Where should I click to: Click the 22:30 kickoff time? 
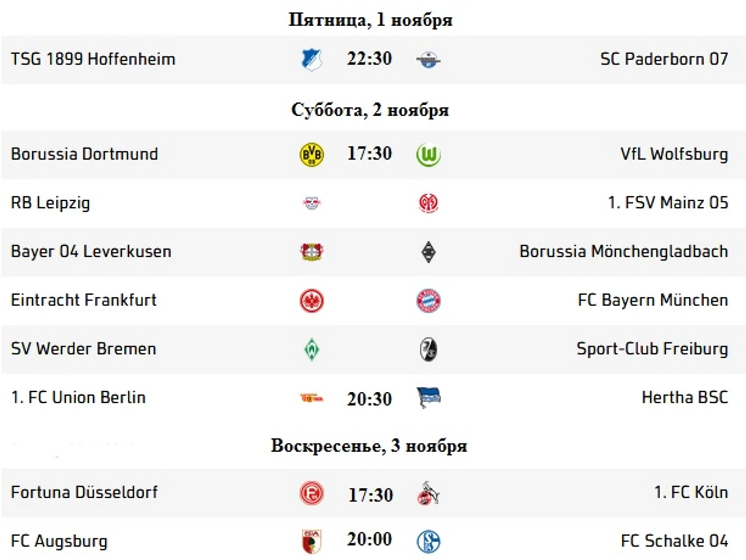[369, 58]
